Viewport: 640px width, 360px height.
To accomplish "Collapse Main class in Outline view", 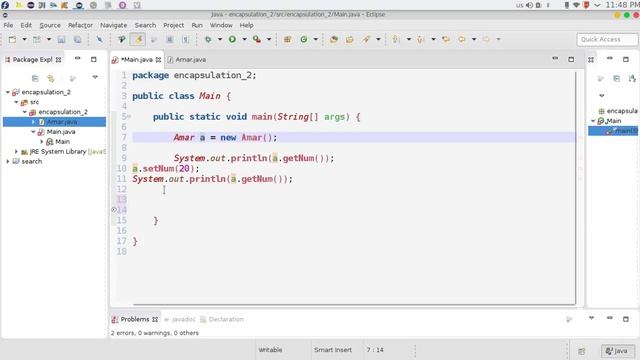I will 593,121.
